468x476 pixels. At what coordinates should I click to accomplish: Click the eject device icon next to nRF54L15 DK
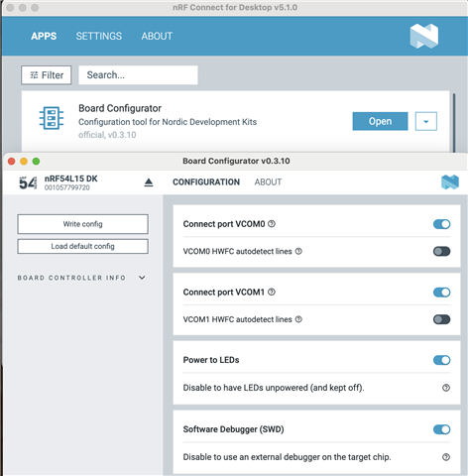[x=149, y=182]
